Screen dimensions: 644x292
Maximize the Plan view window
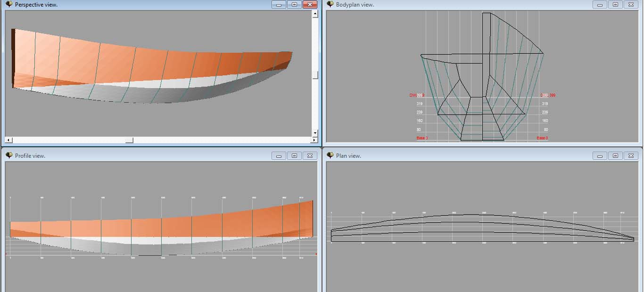(x=615, y=155)
